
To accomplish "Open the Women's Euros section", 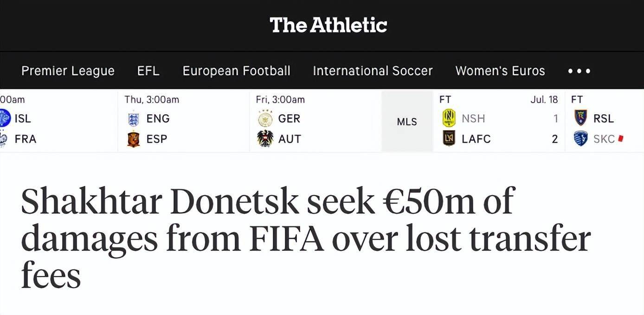I will 500,71.
